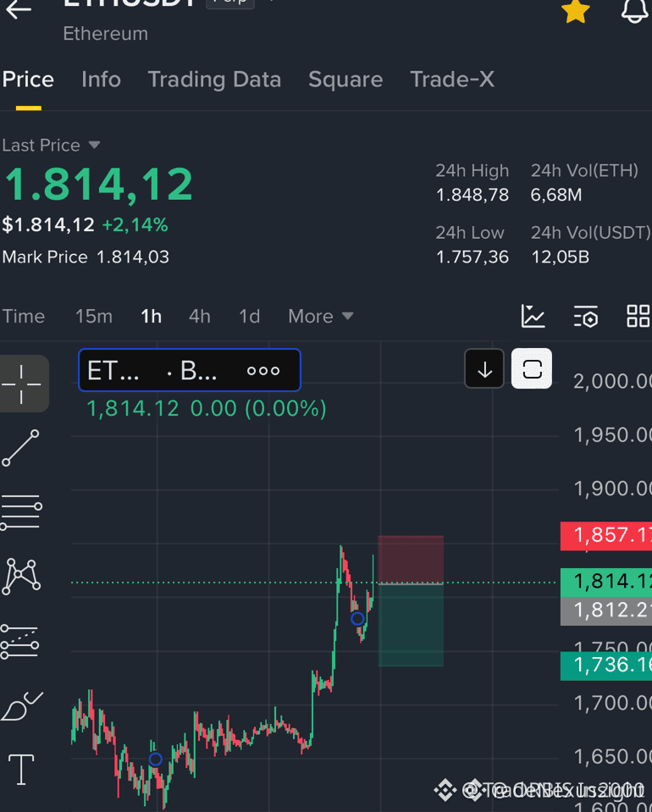Select the horizontal lines Fibonacci tool
Viewport: 652px width, 812px height.
pos(21,512)
